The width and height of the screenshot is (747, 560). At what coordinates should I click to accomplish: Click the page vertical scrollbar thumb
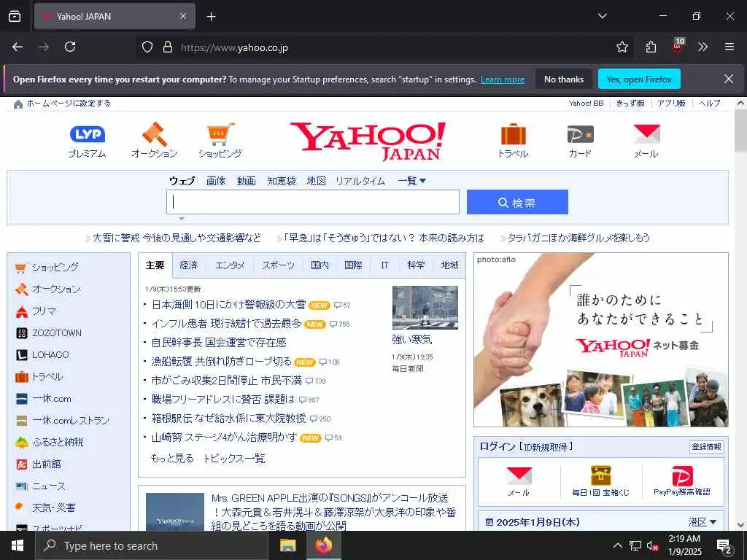tap(741, 131)
